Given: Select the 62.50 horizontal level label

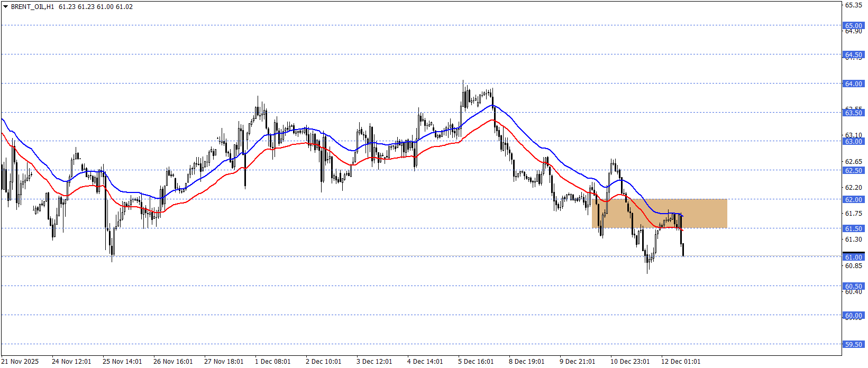Looking at the screenshot, I should coord(853,170).
